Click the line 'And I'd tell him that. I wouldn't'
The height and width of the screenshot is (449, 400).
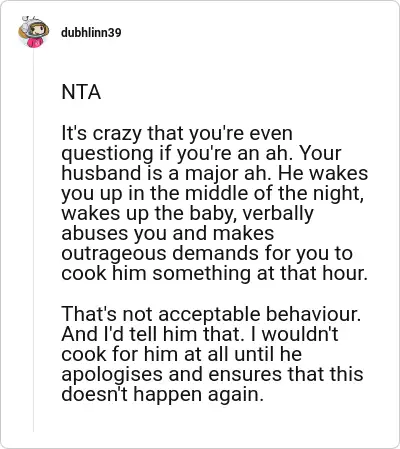[x=200, y=334]
